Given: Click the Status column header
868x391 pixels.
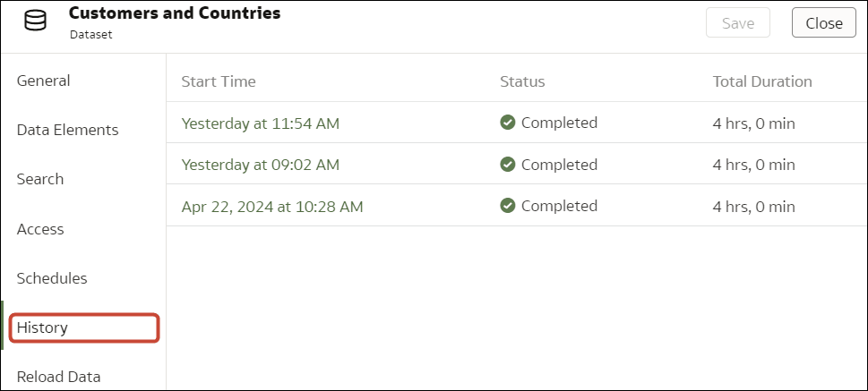Looking at the screenshot, I should 522,81.
